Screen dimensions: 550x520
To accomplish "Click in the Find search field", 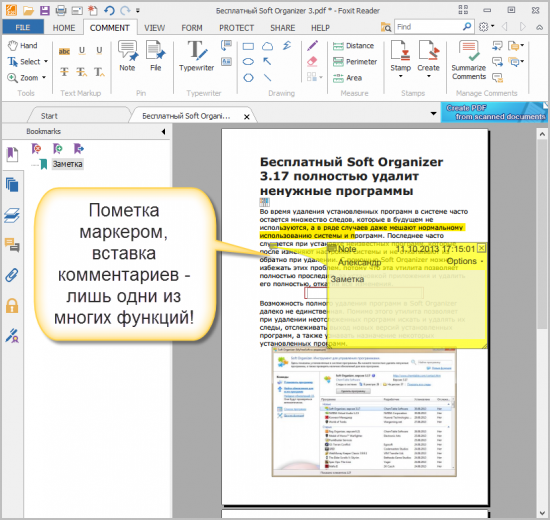I will point(428,27).
